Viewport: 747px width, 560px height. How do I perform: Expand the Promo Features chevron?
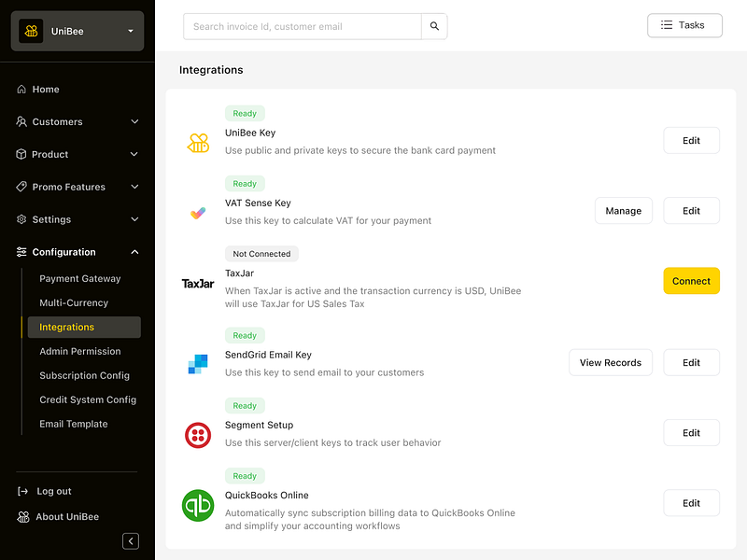click(x=134, y=187)
